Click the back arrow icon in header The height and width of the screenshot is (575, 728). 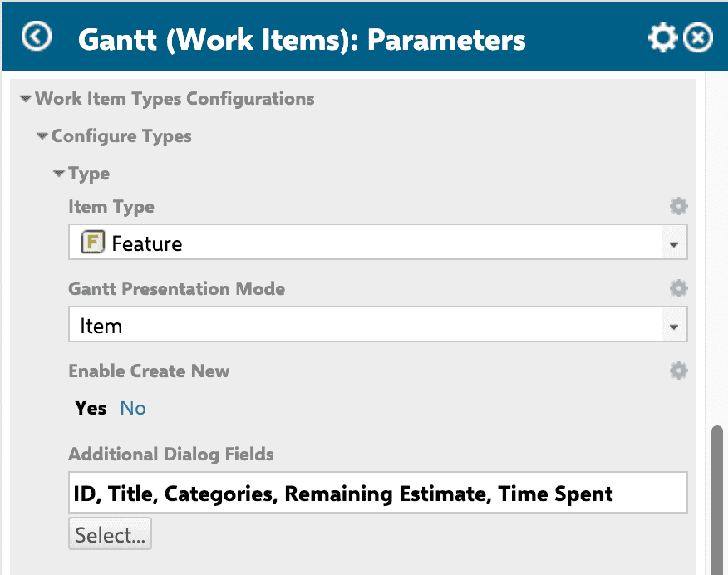(37, 37)
